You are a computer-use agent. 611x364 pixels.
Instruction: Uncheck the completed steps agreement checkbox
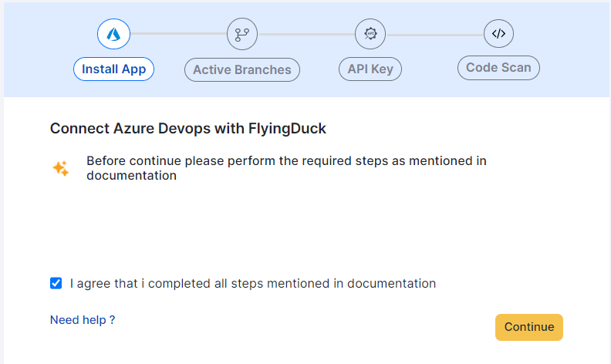[56, 283]
